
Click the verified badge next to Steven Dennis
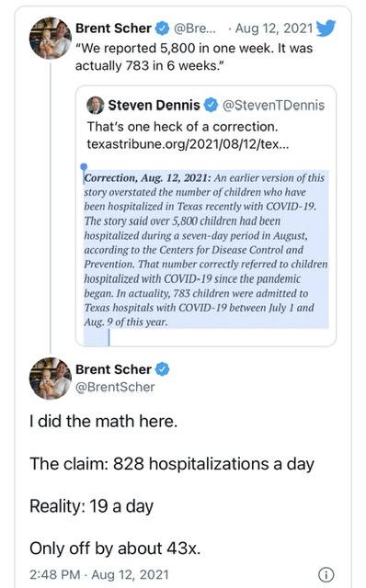[211, 106]
